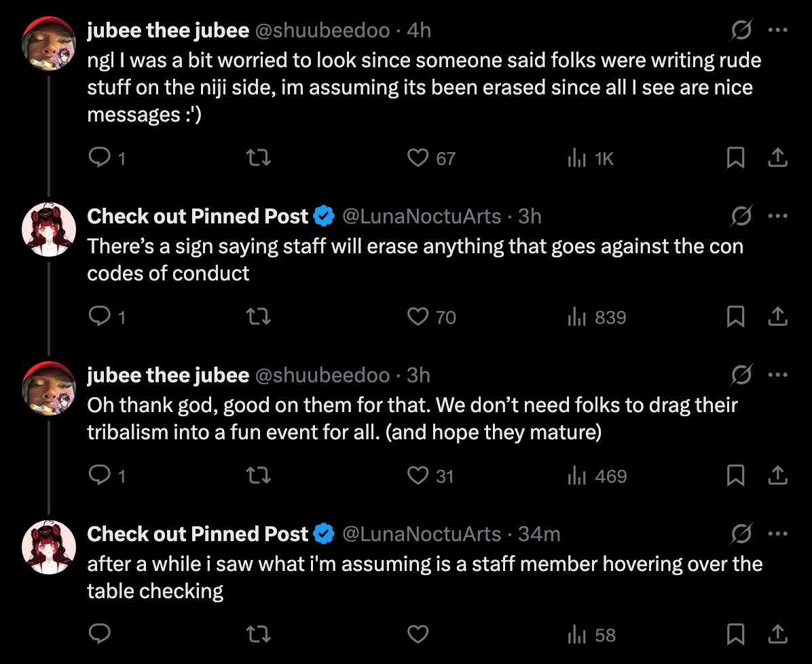This screenshot has width=812, height=664.
Task: Share the first tweet in thread
Action: 777,158
